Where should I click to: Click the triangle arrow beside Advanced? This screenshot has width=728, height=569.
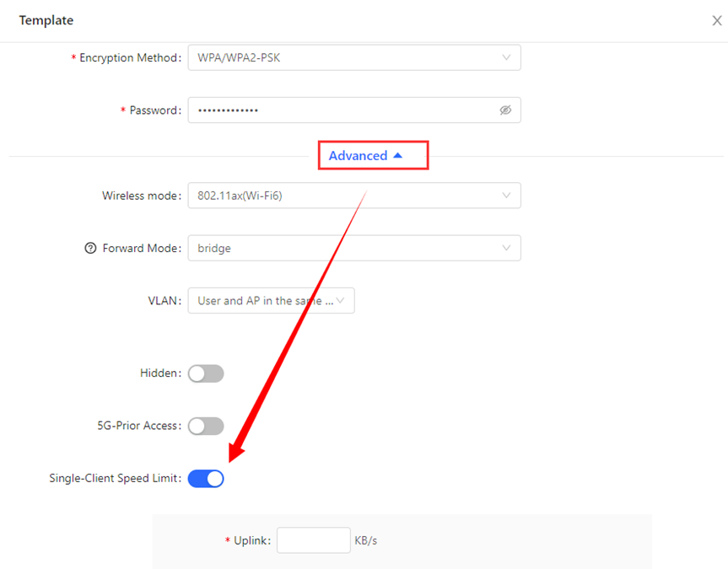pyautogui.click(x=398, y=156)
